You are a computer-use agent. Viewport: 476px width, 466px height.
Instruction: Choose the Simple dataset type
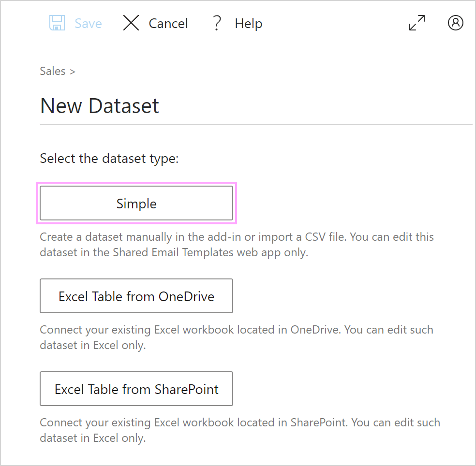coord(136,203)
